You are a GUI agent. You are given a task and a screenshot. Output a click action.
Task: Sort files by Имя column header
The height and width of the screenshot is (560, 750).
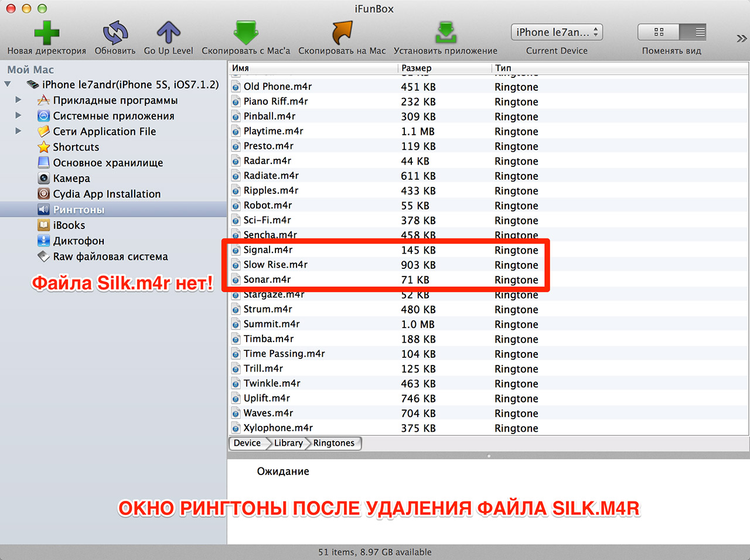tap(313, 68)
